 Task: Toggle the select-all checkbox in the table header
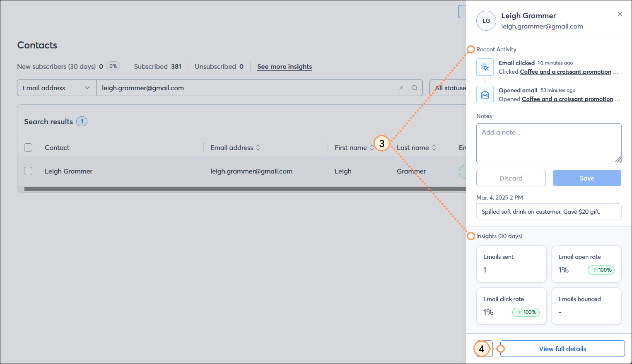(x=28, y=147)
